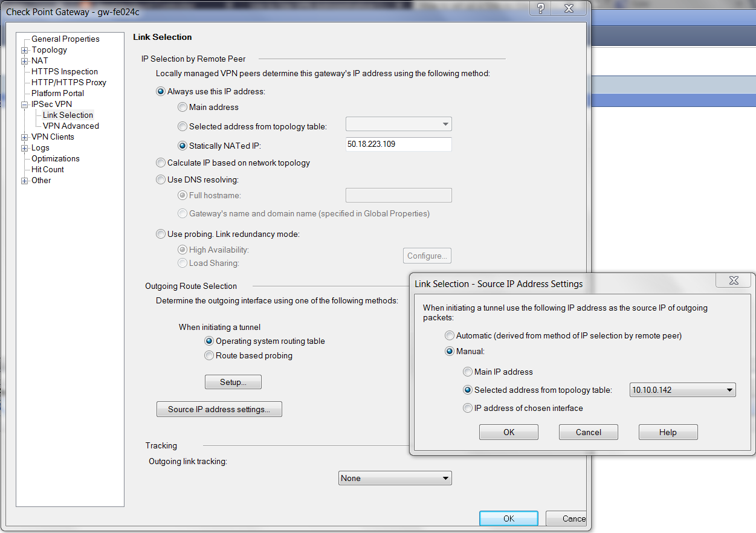Choose Automatic source IP option
The width and height of the screenshot is (756, 533).
[x=450, y=335]
